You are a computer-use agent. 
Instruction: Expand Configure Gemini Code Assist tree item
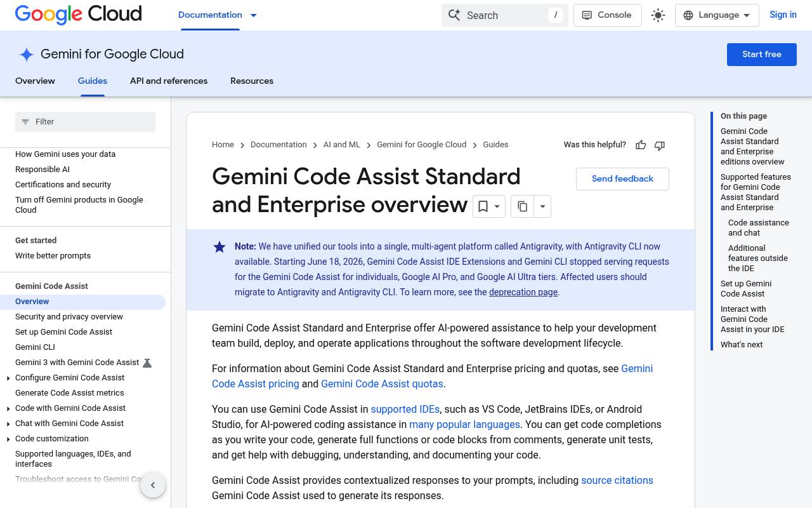(8, 378)
